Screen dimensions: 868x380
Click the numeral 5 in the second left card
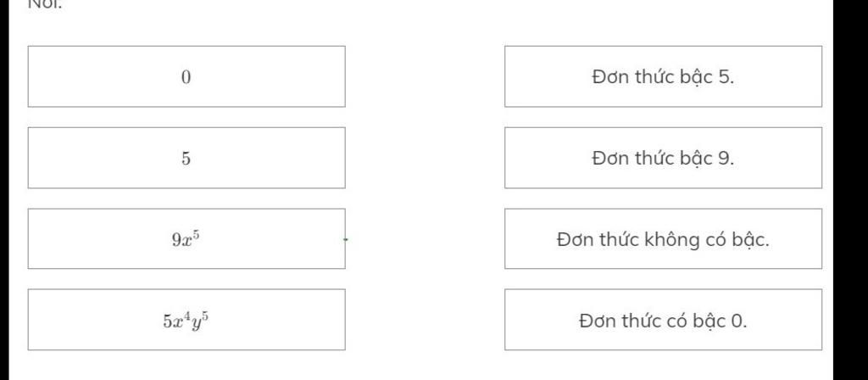186,159
